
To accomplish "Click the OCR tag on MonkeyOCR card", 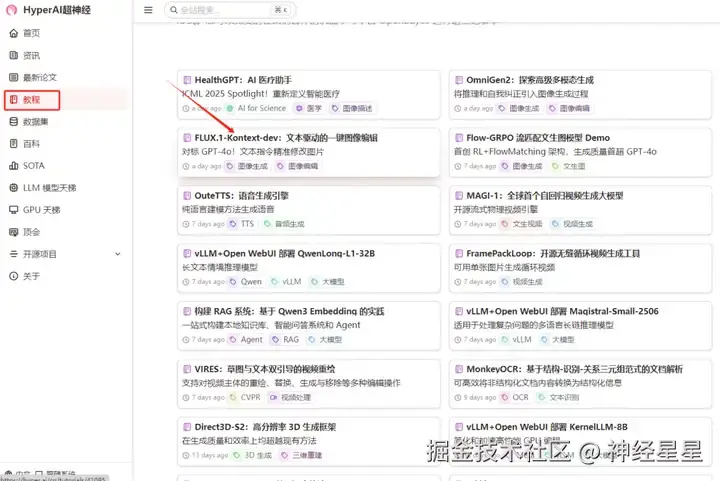I will 515,397.
